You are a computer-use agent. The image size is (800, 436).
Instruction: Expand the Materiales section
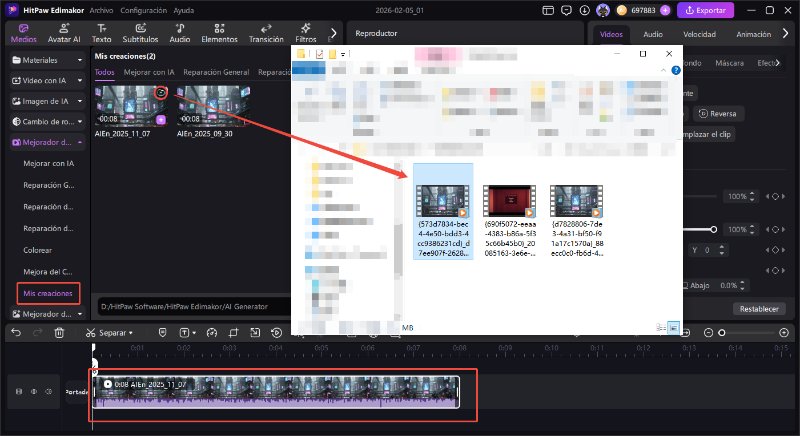click(x=47, y=60)
